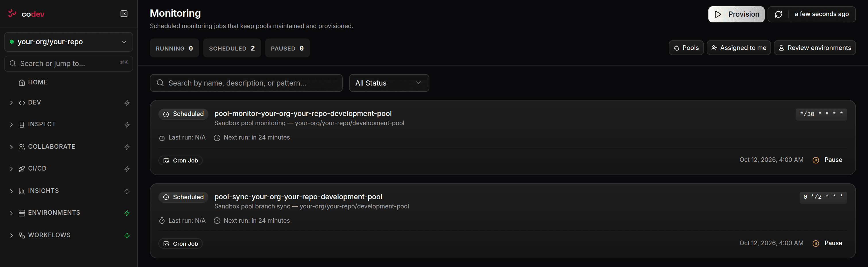This screenshot has height=267, width=868.
Task: Expand the CI/CD section chevron
Action: [x=11, y=169]
